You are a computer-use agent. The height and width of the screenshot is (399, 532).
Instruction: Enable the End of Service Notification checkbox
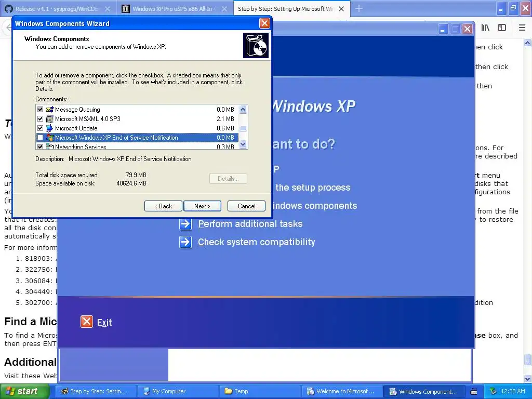pos(41,137)
